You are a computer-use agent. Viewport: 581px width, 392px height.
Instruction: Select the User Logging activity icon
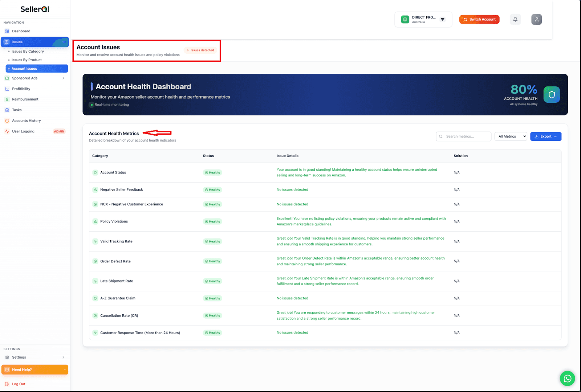pyautogui.click(x=7, y=131)
